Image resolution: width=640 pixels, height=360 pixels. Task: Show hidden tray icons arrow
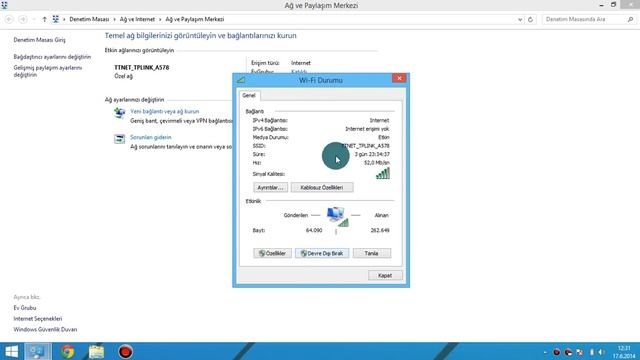(x=545, y=352)
